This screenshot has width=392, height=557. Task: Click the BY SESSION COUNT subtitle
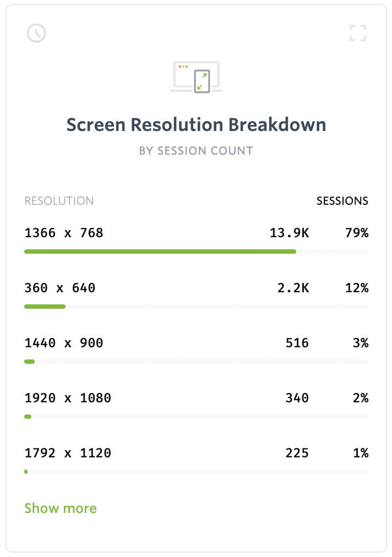[x=196, y=151]
